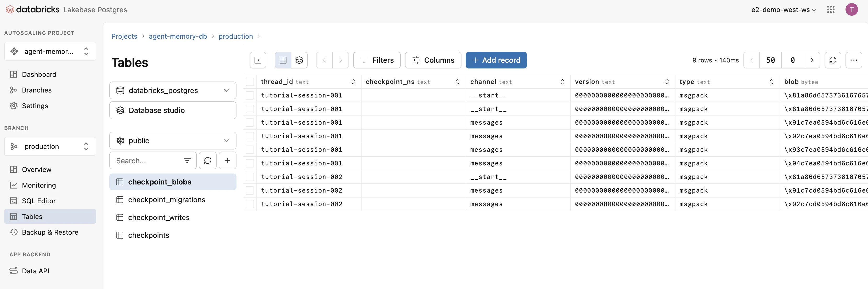Select Tables in the sidebar
The image size is (868, 289).
(50, 216)
